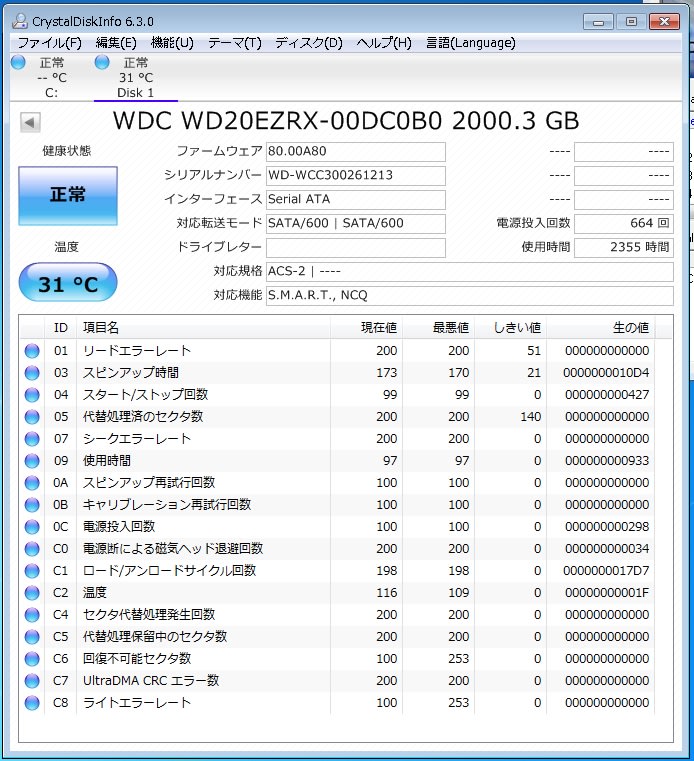The height and width of the screenshot is (761, 694).
Task: Click the transfer mode field SATA/600
Action: [x=356, y=223]
